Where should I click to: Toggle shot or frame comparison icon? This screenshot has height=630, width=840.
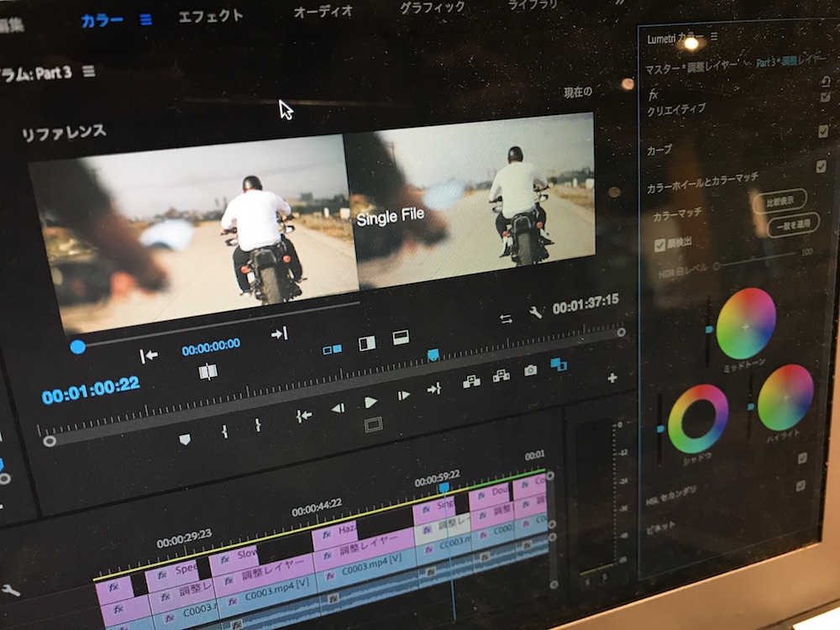click(x=207, y=371)
